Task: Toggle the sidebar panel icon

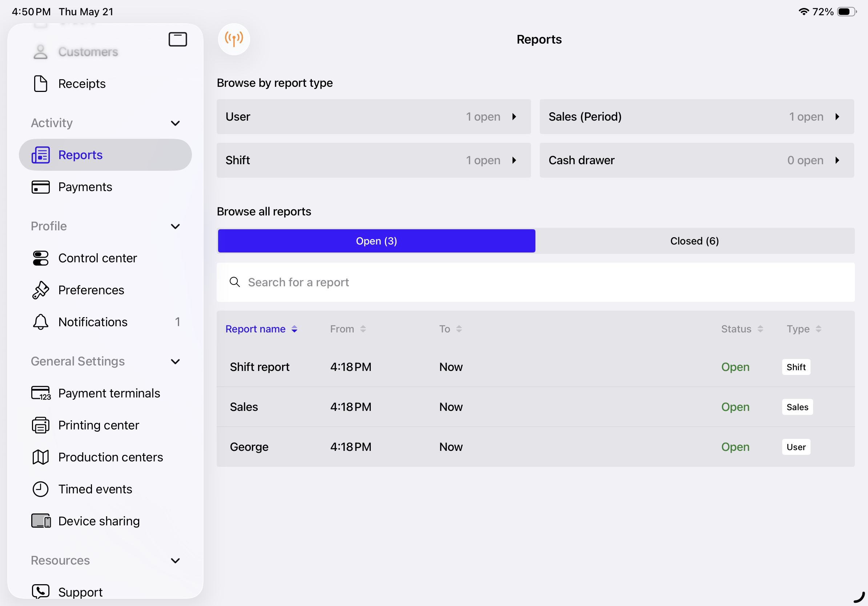Action: click(178, 39)
